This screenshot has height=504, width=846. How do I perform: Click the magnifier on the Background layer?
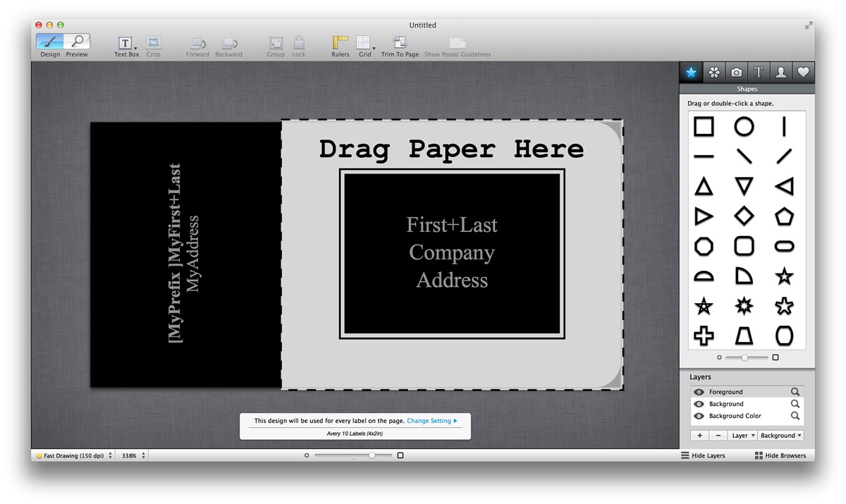(795, 404)
